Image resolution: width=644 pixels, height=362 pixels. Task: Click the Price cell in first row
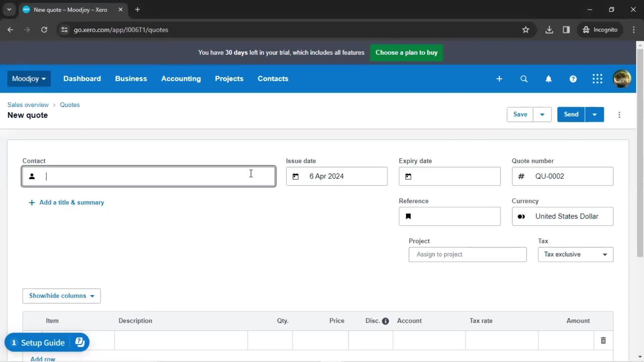[320, 341]
